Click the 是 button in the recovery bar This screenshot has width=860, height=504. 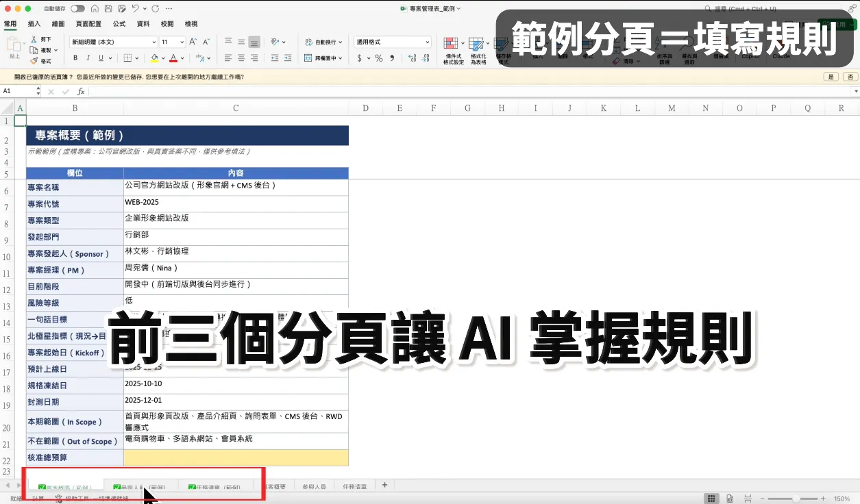pos(832,77)
